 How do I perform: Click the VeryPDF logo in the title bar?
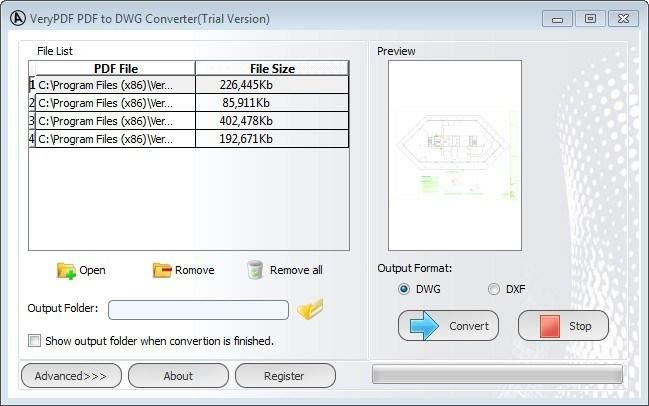coord(18,18)
